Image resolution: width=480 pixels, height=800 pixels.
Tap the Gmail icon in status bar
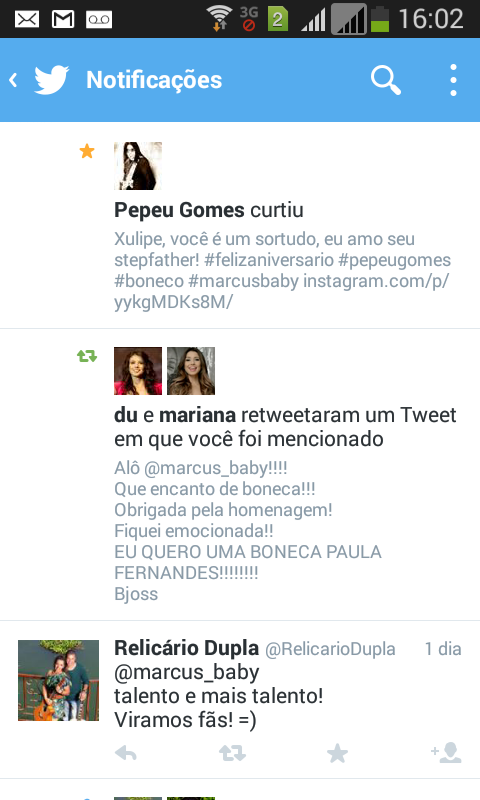[63, 20]
